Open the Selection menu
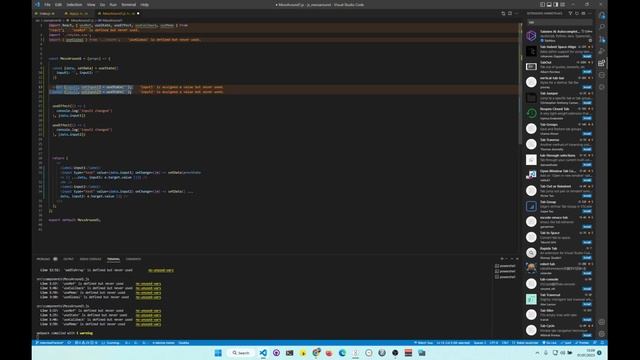 click(74, 5)
